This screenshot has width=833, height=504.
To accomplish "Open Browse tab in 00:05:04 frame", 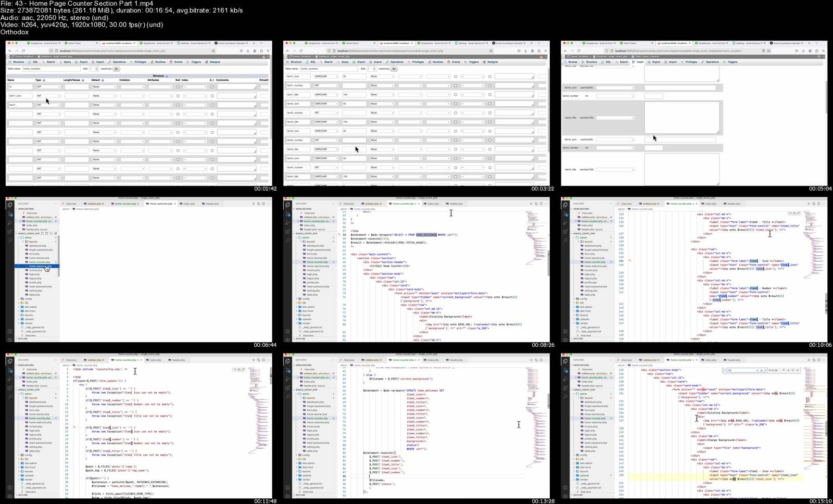I will [572, 62].
